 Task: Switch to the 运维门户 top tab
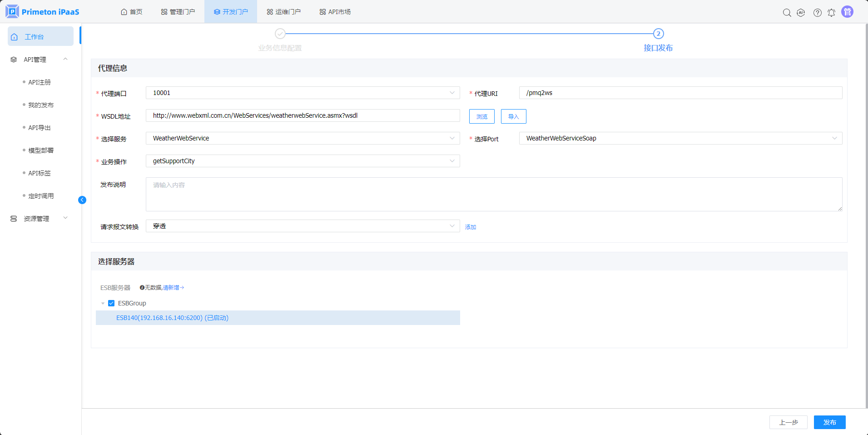(283, 12)
